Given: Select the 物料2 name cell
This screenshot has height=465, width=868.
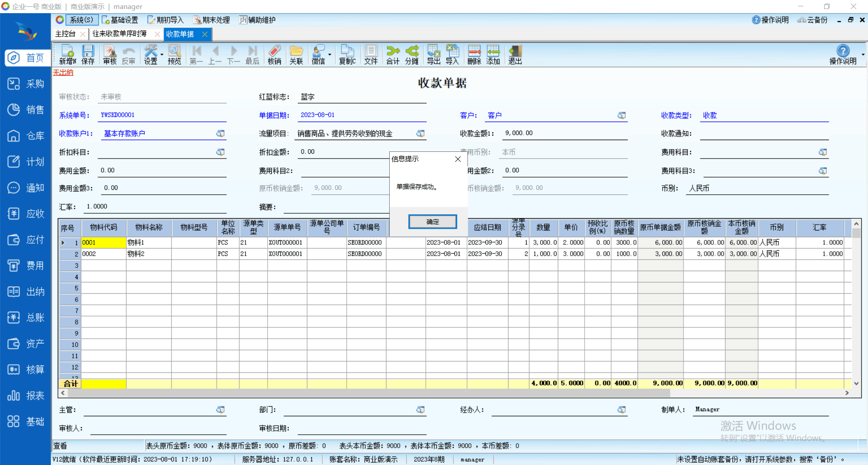Looking at the screenshot, I should 149,254.
